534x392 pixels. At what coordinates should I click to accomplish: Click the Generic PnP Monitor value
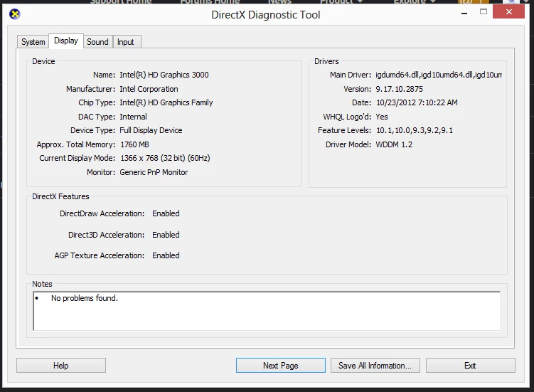click(154, 172)
